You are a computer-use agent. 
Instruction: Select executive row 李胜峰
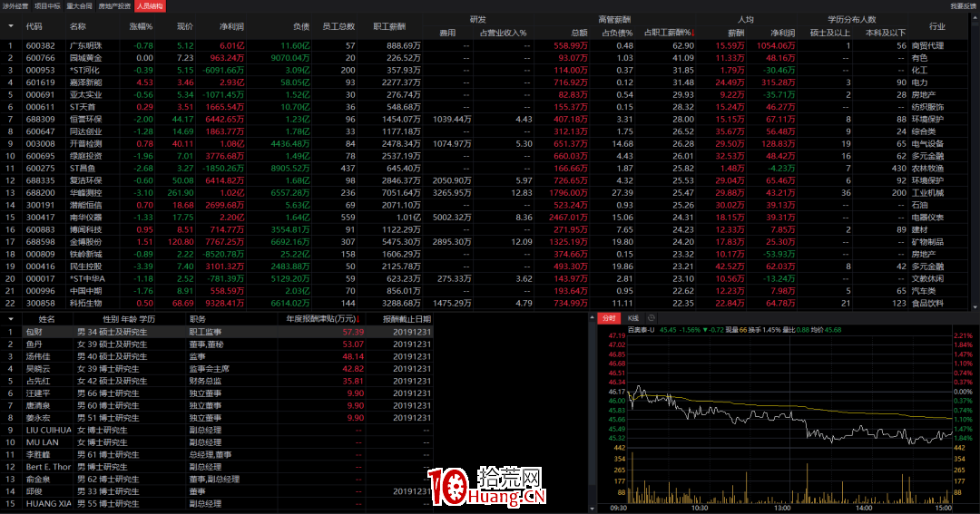(216, 454)
